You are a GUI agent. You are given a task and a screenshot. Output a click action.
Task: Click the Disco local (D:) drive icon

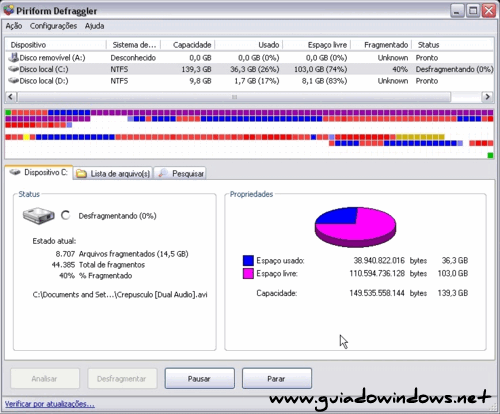click(x=13, y=81)
